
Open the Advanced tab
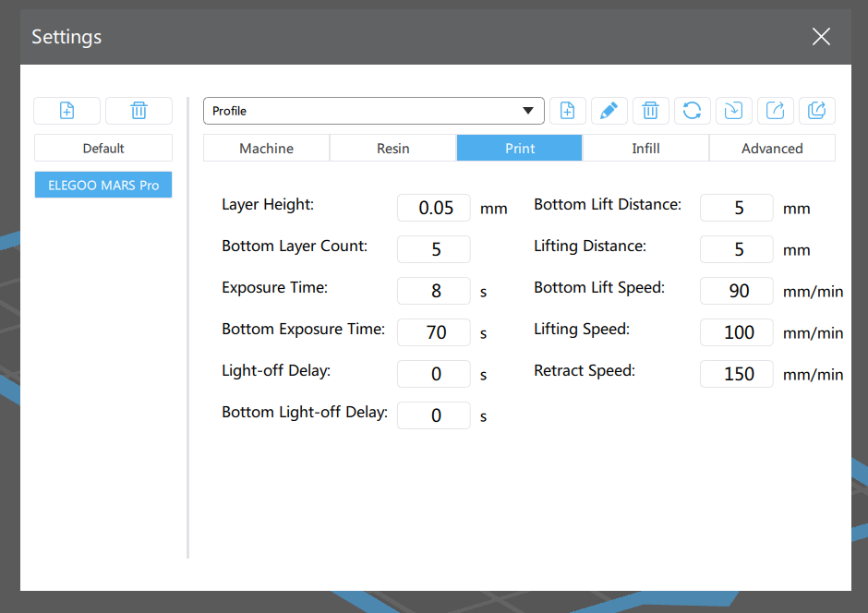click(772, 148)
